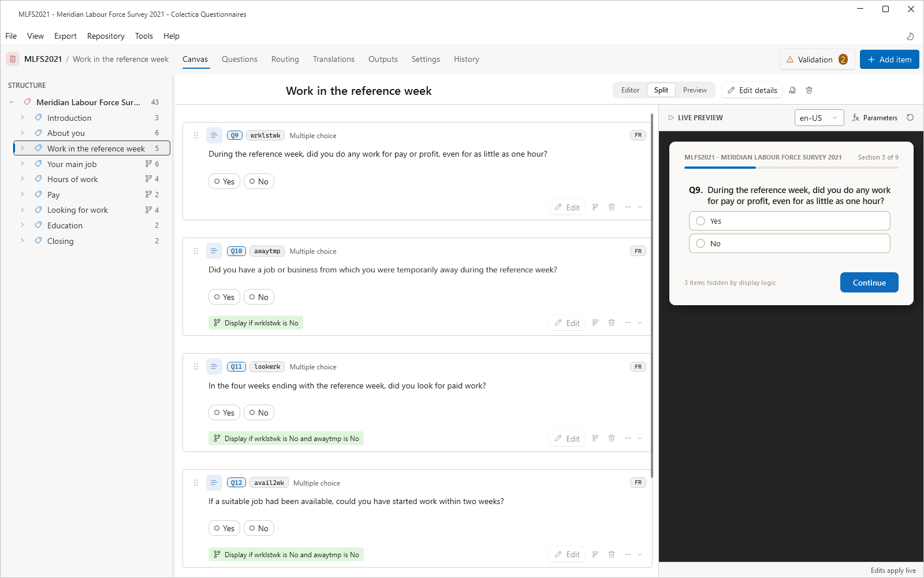Select No in the live preview Q9
This screenshot has width=924, height=578.
point(789,243)
